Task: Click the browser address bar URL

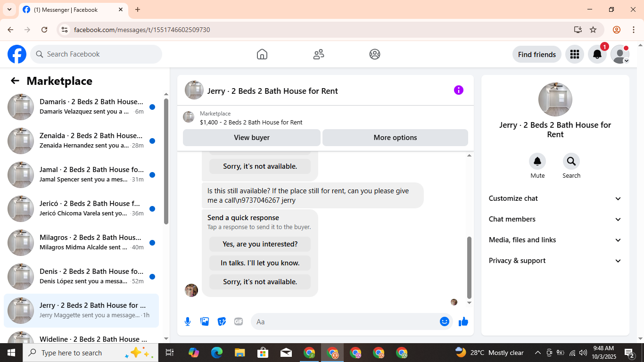Action: click(142, 30)
